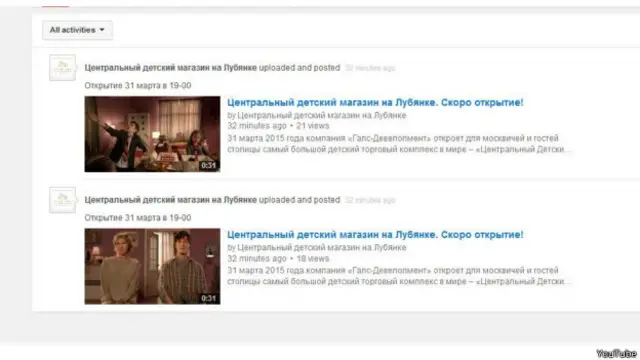Click second post text 'Открытие 31 марта в 19-00'
640x360 pixels.
138,218
